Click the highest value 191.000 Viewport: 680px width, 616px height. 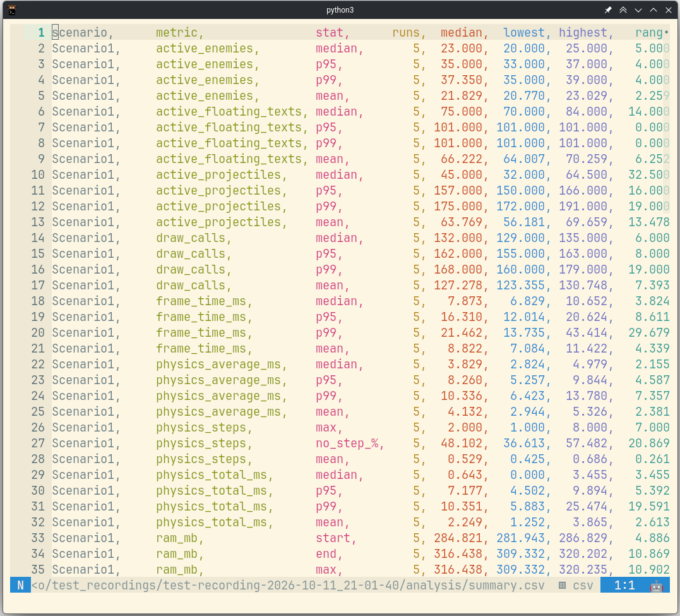[583, 206]
